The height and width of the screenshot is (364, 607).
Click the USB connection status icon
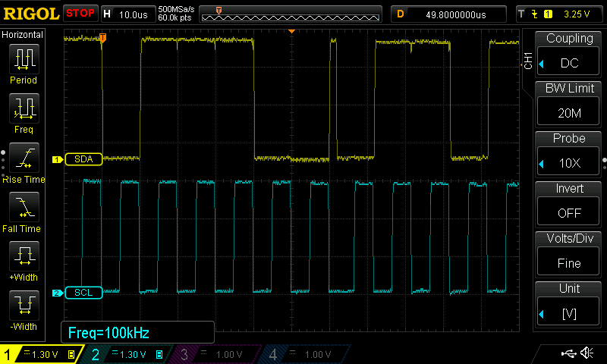568,353
